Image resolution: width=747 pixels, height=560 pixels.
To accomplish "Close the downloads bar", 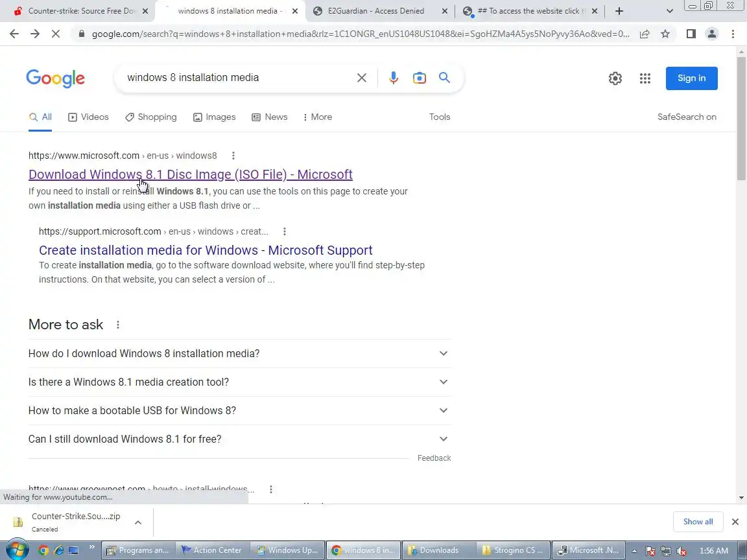I will point(735,522).
